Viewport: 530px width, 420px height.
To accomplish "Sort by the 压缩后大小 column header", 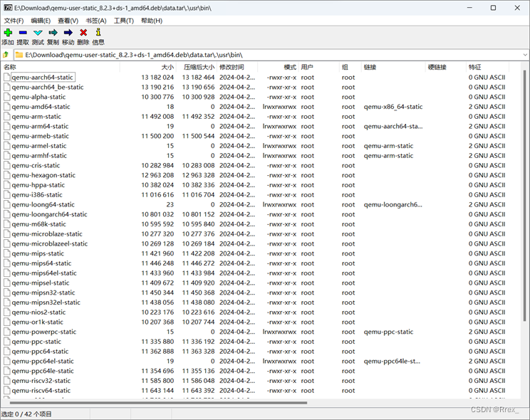I will point(197,67).
